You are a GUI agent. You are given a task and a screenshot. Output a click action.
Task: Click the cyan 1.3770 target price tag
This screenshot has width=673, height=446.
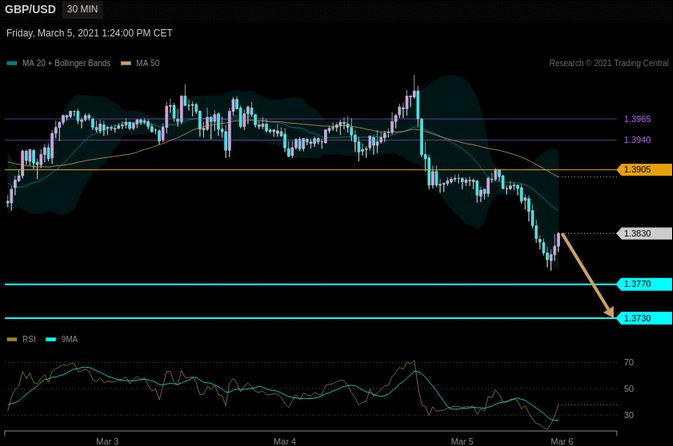point(644,284)
